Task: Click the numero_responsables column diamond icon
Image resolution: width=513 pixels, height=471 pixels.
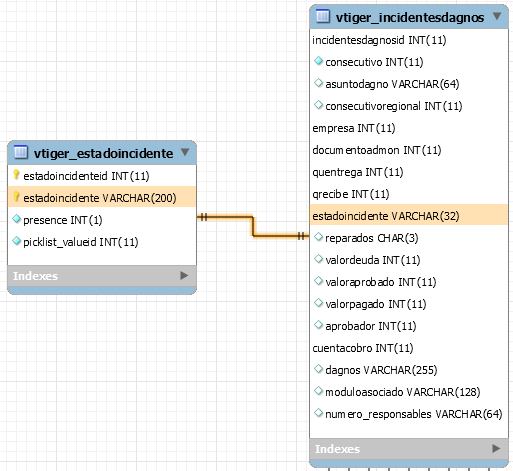Action: 318,413
